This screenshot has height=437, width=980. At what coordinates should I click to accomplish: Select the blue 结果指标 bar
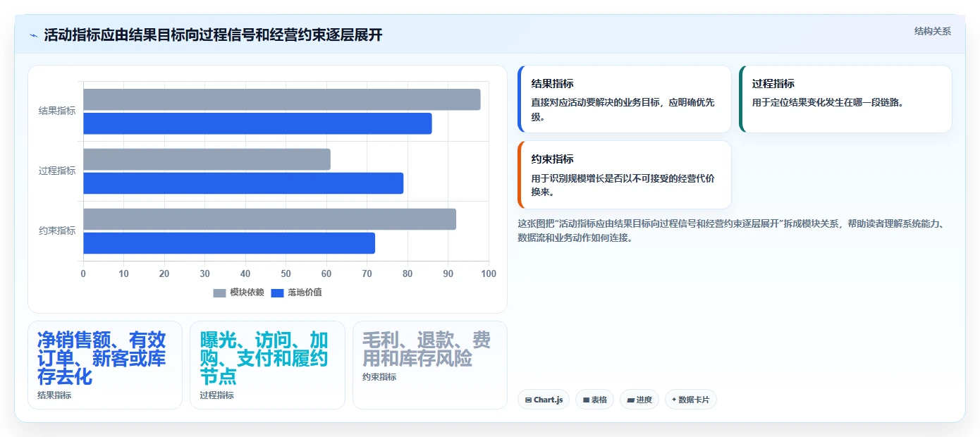coord(257,123)
